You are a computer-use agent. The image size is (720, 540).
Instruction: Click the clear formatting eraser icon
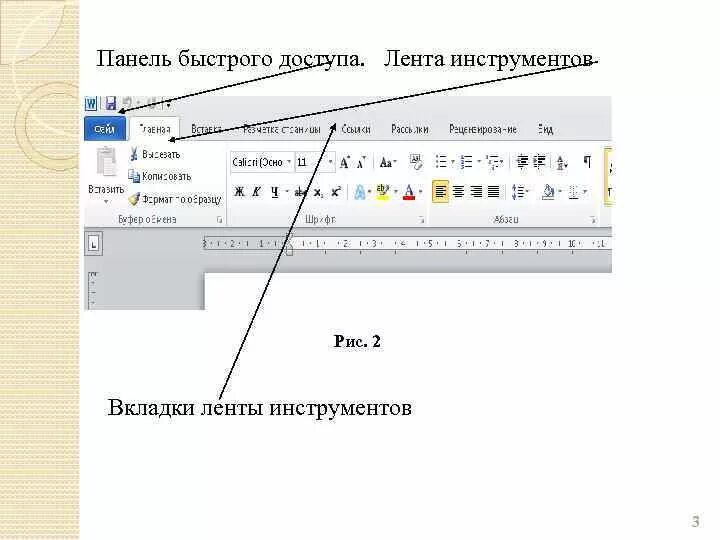416,162
